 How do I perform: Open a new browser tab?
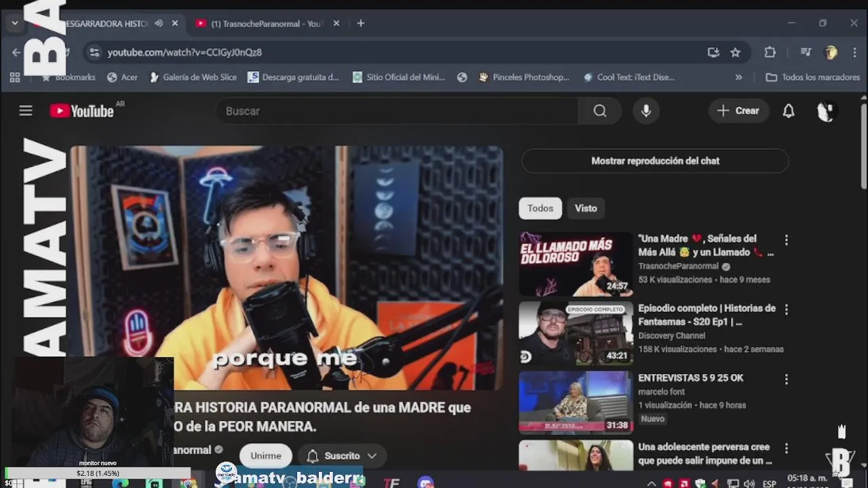(361, 23)
